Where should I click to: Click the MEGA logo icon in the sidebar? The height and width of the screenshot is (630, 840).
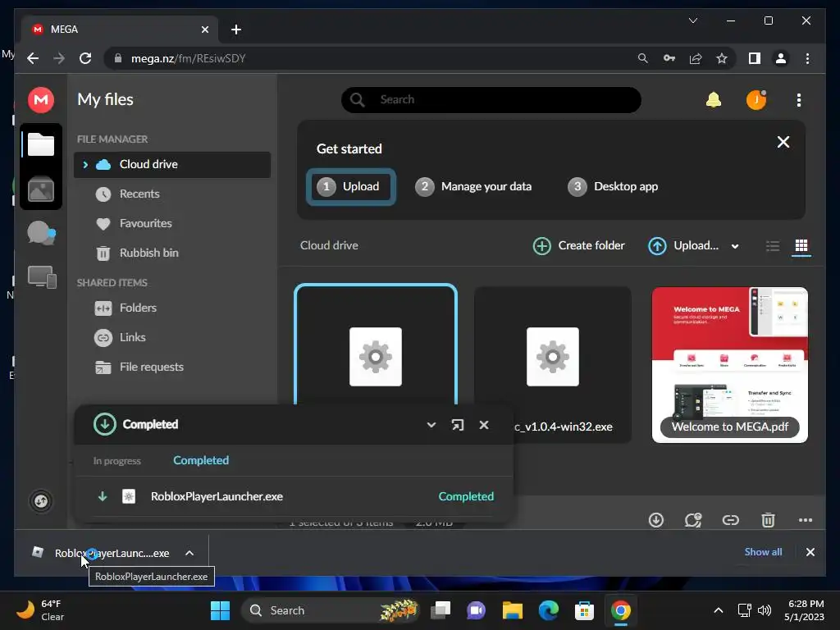(x=41, y=99)
